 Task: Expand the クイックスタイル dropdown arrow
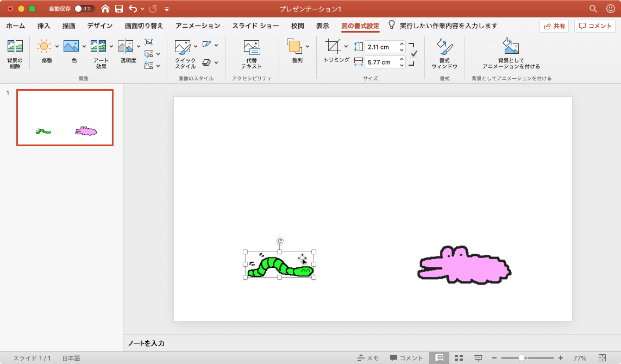(196, 46)
